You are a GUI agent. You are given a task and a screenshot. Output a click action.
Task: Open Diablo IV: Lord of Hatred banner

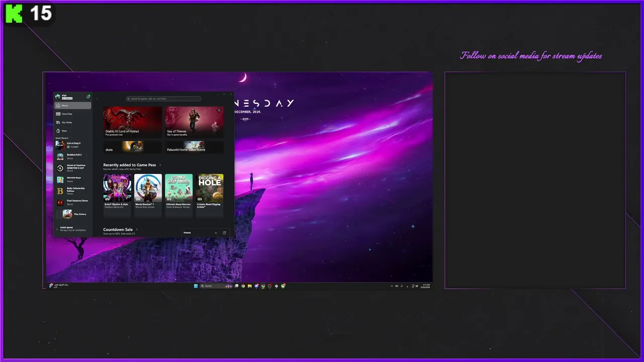coord(133,122)
